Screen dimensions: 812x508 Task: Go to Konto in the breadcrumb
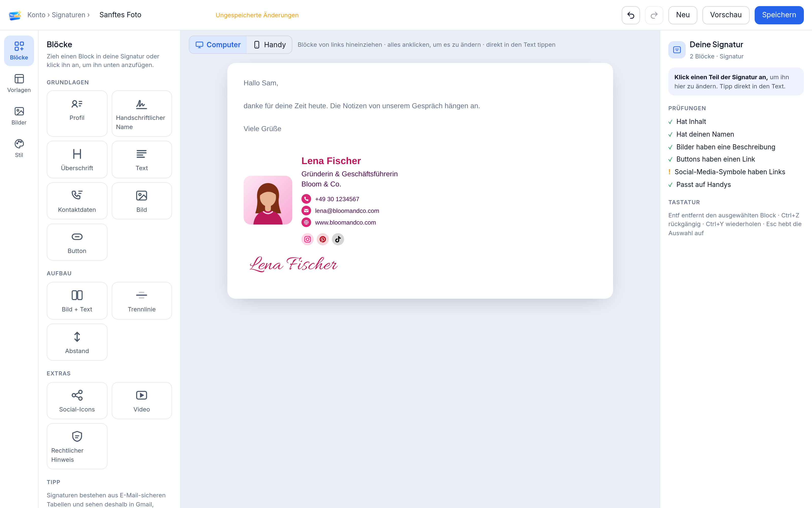point(36,15)
